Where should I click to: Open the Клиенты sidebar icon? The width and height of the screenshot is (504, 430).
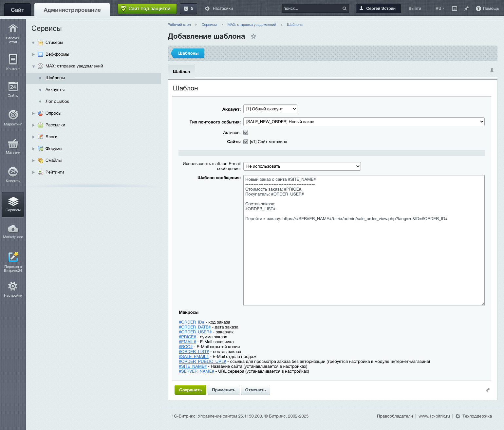[x=13, y=173]
